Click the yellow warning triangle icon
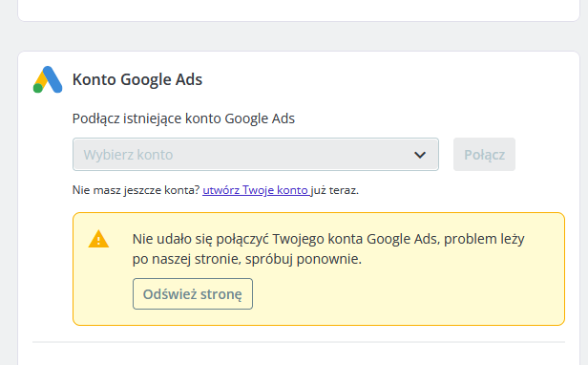This screenshot has width=588, height=365. point(98,239)
